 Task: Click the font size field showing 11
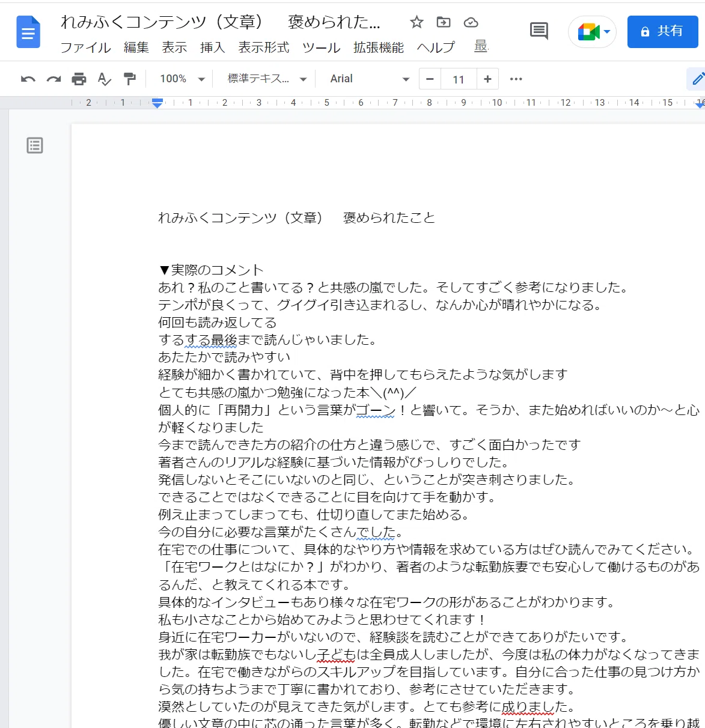pos(459,79)
